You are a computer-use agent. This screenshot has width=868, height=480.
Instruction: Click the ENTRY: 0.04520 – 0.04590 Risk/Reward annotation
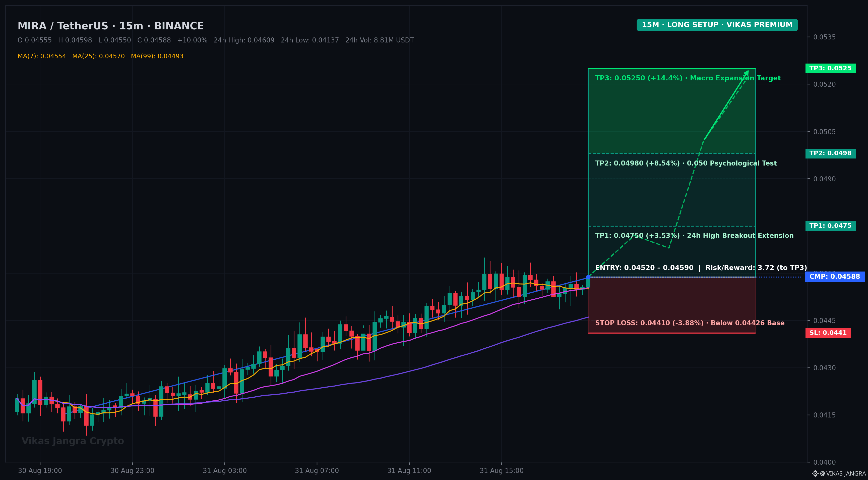click(701, 268)
